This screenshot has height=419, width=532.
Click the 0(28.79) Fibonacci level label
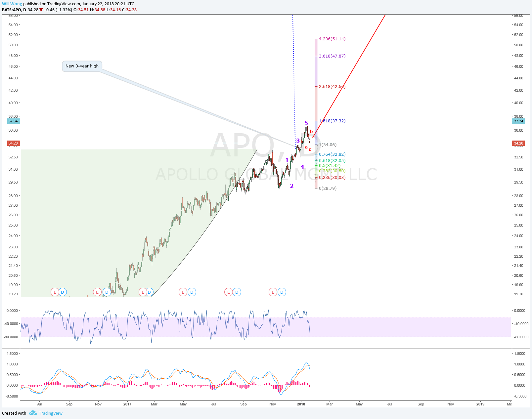click(x=328, y=188)
